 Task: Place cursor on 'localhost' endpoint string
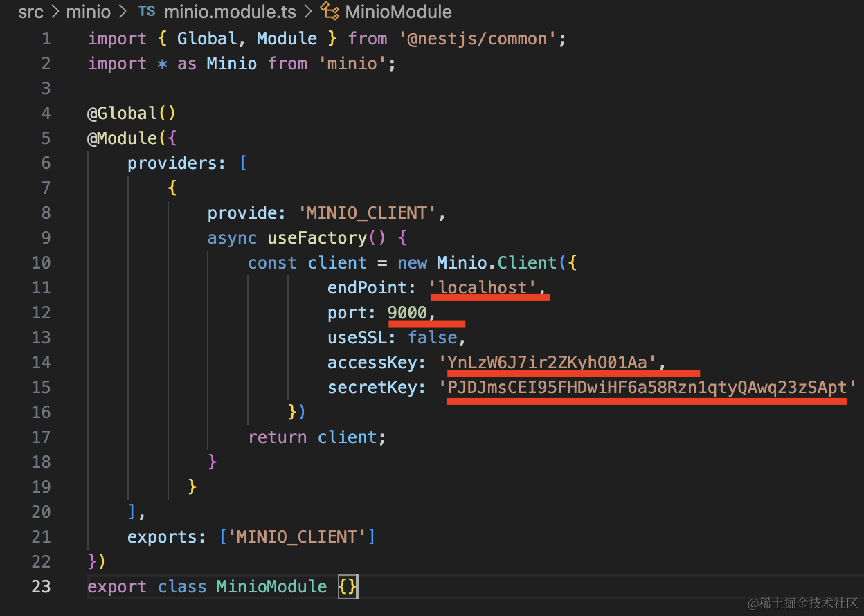[483, 288]
